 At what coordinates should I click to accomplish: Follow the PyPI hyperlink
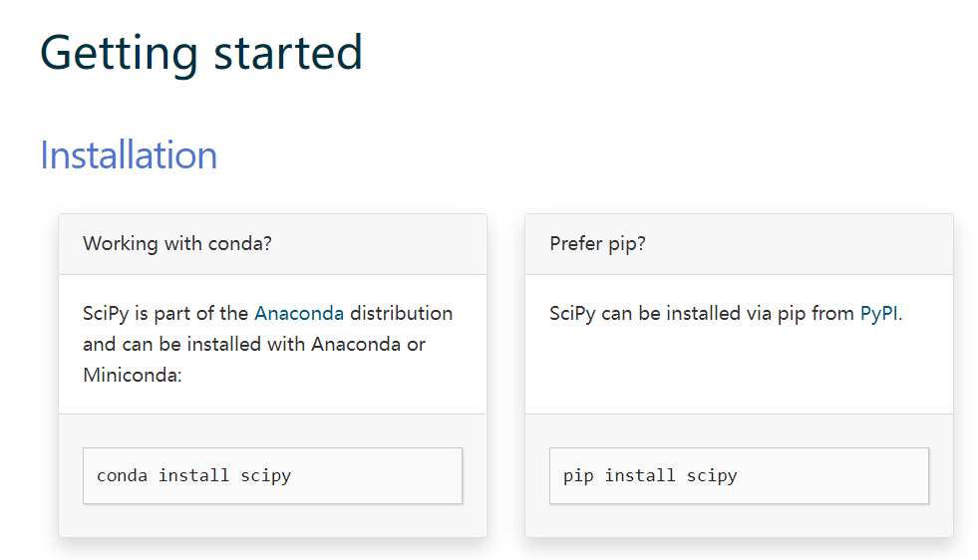[x=878, y=313]
